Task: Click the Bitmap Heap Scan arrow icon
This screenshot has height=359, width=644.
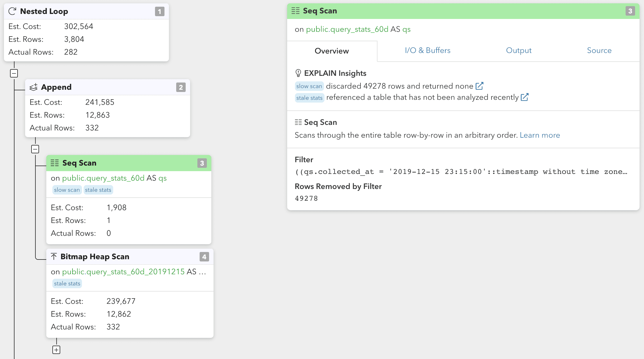Action: pyautogui.click(x=54, y=256)
